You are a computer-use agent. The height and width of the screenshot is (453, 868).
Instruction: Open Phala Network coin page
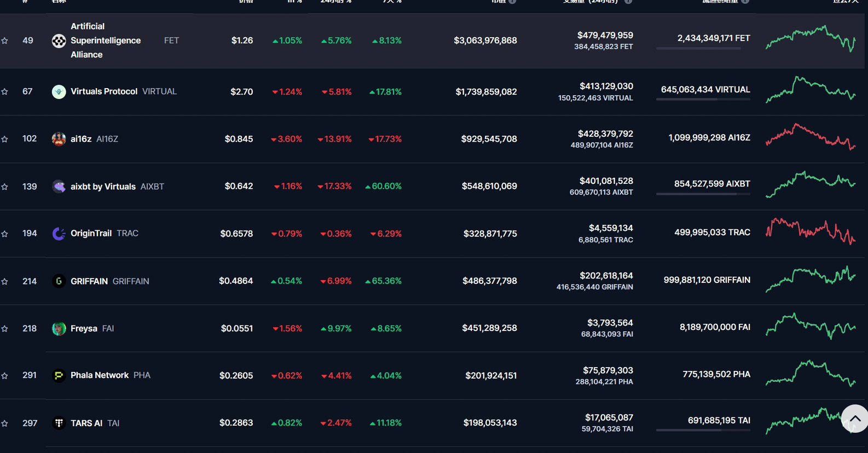[x=100, y=375]
